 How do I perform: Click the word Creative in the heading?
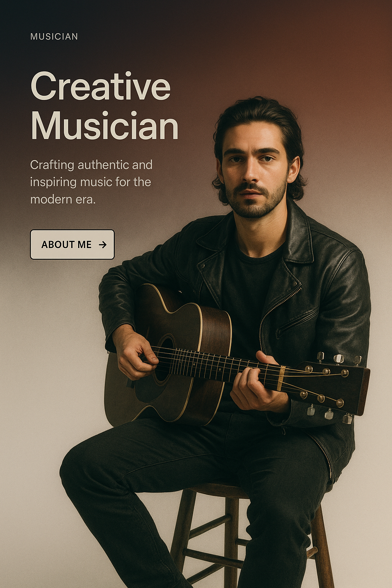pyautogui.click(x=100, y=86)
